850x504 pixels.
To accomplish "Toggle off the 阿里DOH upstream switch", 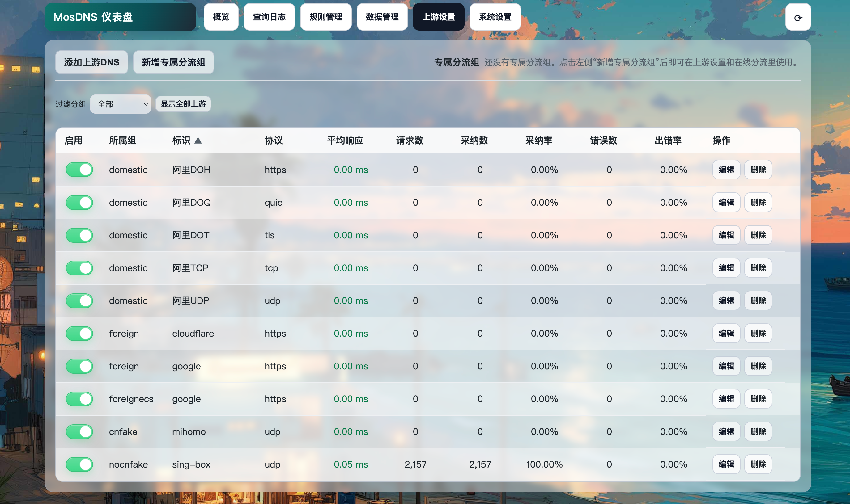I will (79, 170).
